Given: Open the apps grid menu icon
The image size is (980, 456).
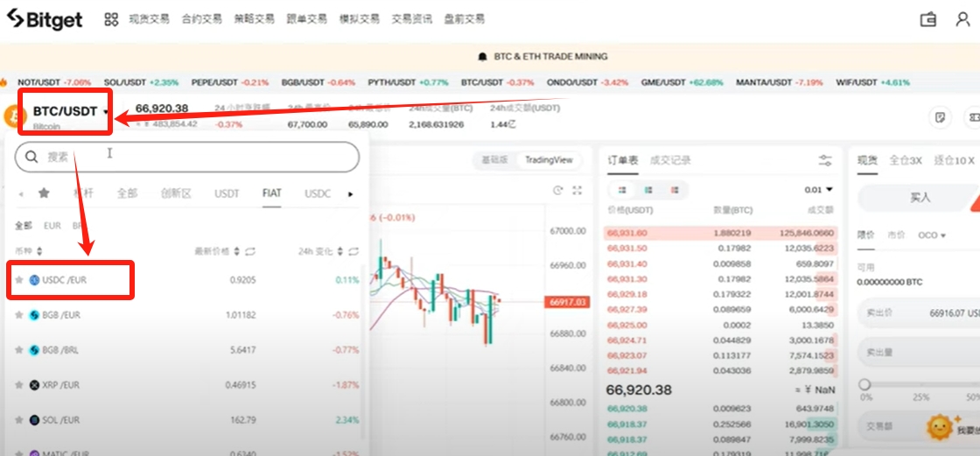Looking at the screenshot, I should click(111, 19).
